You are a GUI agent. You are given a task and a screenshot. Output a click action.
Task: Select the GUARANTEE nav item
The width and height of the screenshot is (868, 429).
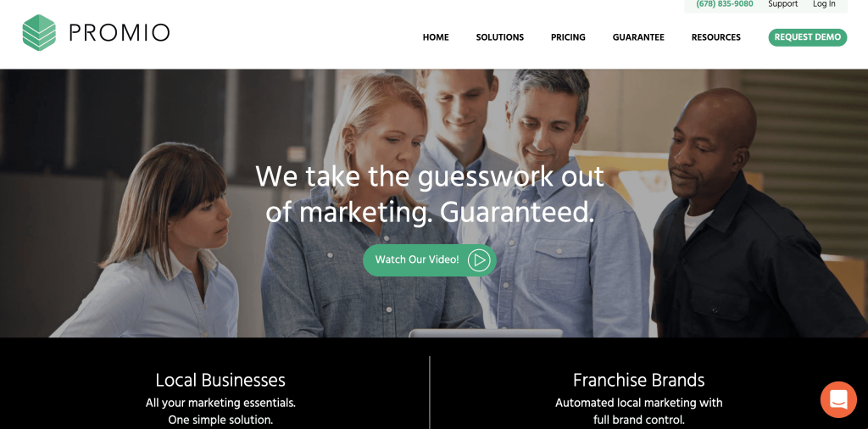(x=638, y=37)
